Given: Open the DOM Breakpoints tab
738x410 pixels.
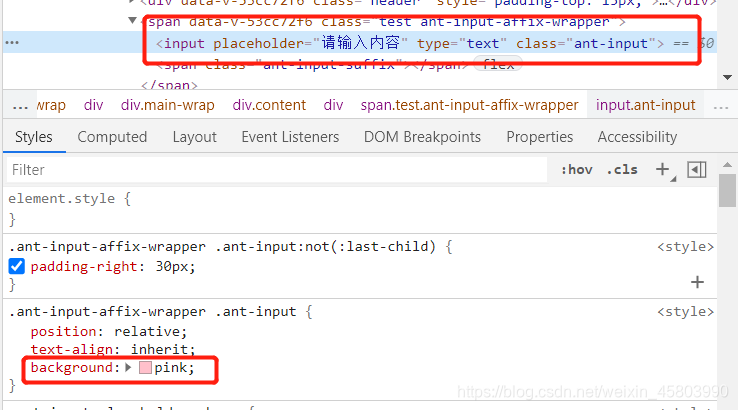Looking at the screenshot, I should pos(422,137).
